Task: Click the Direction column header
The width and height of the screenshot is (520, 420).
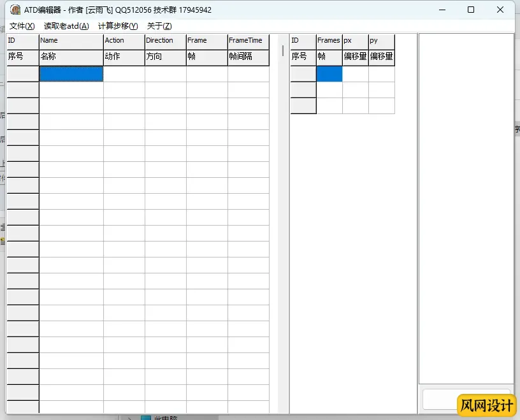Action: (x=165, y=41)
